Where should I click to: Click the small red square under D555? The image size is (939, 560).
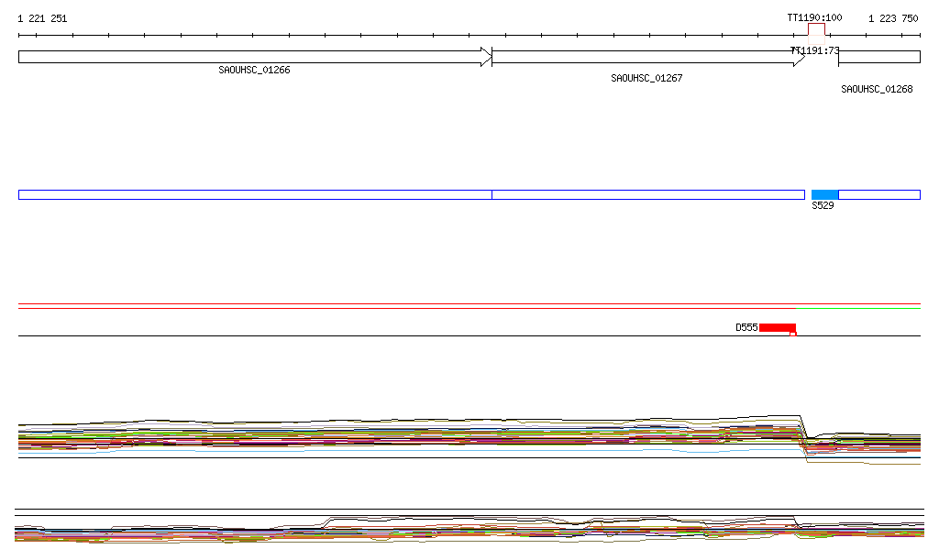[793, 334]
